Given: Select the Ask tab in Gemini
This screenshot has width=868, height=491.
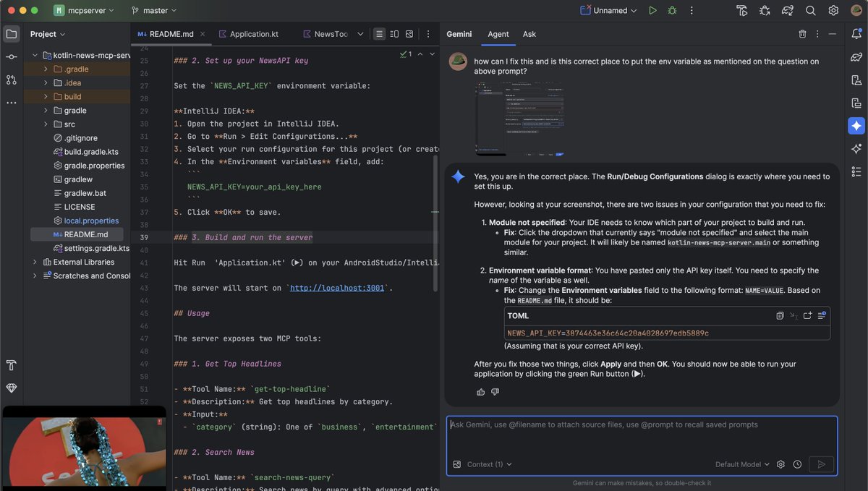Looking at the screenshot, I should (x=529, y=34).
